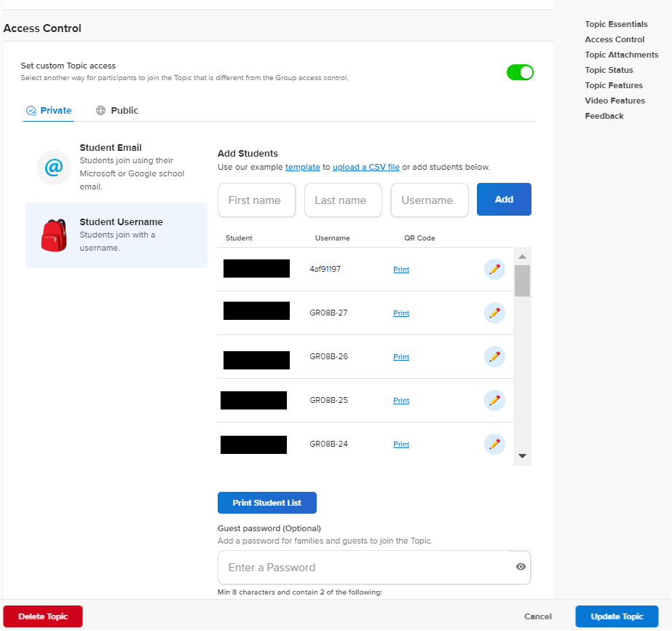Jump to Topic Attachments section
672x631 pixels.
tap(621, 55)
